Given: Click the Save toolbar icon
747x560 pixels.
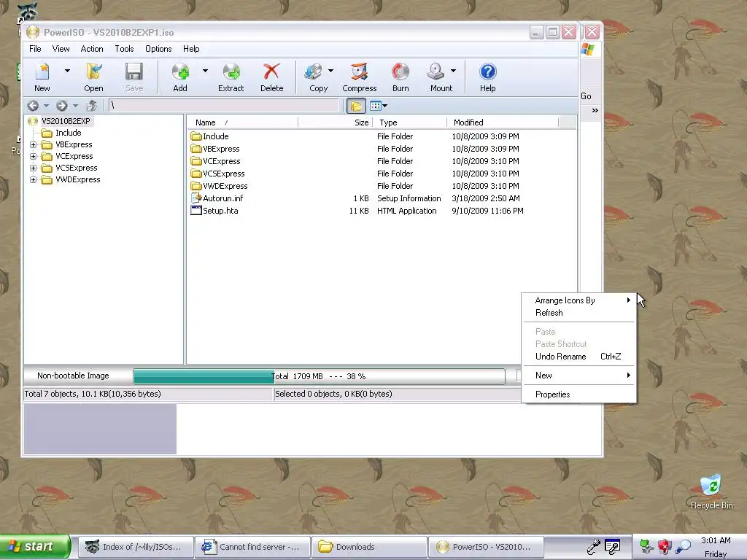Looking at the screenshot, I should [134, 72].
